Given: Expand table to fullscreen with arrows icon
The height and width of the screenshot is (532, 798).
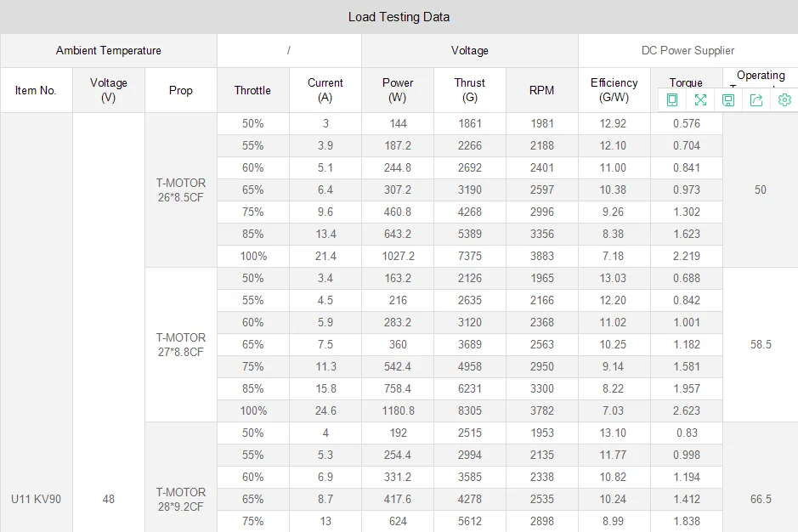Looking at the screenshot, I should point(700,100).
